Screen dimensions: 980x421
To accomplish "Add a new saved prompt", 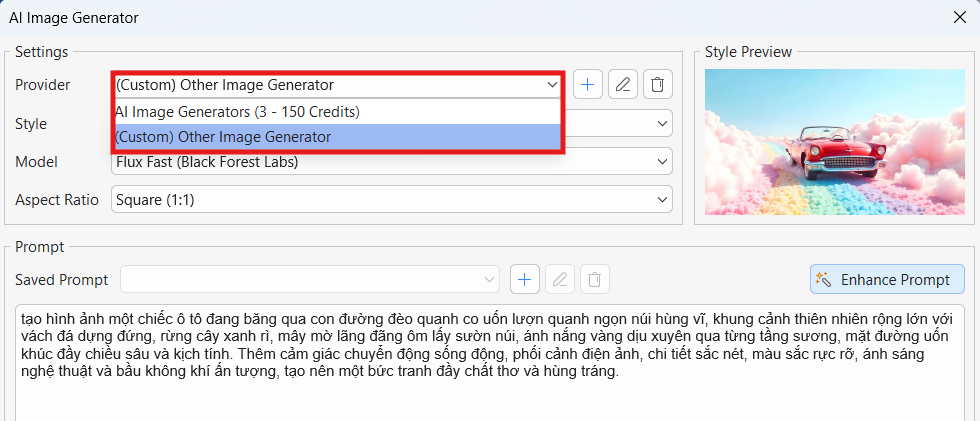I will (x=525, y=279).
